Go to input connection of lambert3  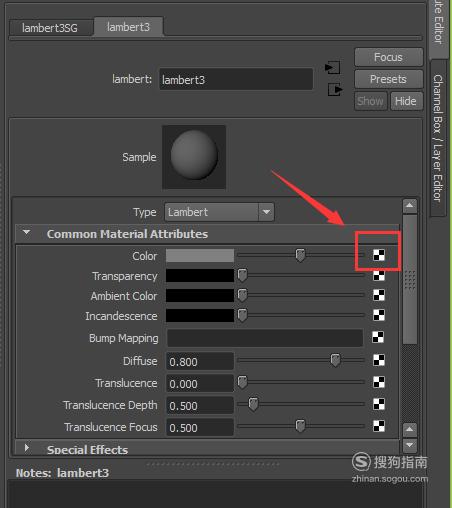(333, 68)
